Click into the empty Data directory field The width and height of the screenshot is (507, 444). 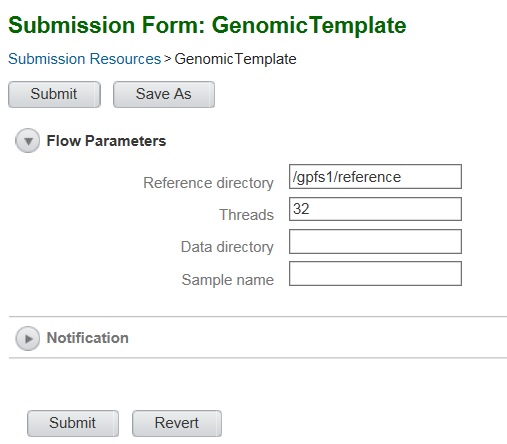tap(375, 241)
